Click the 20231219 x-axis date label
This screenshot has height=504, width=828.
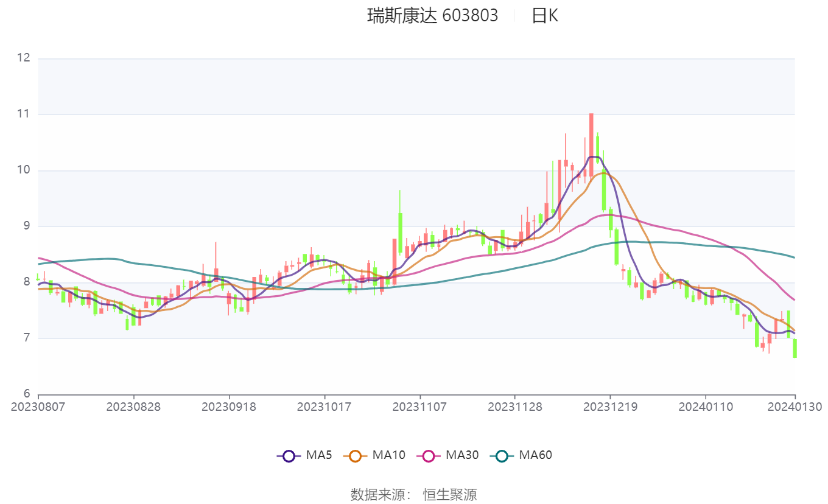(x=611, y=406)
